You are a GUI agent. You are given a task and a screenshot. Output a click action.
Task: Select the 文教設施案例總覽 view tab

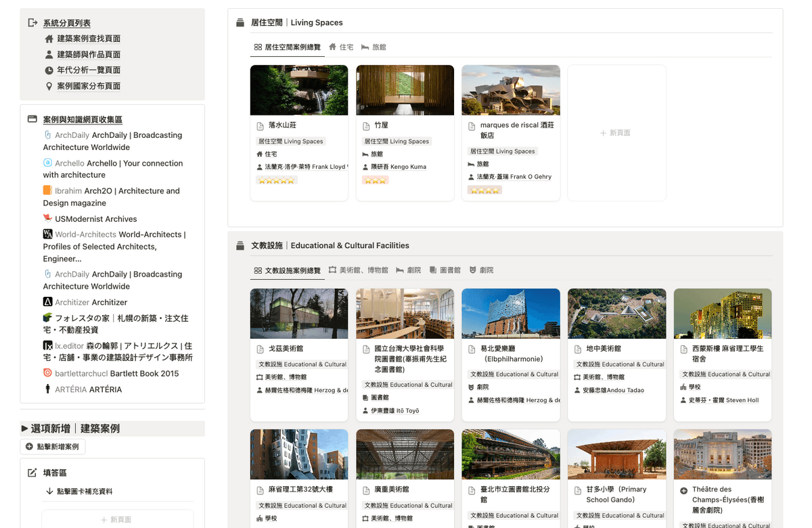pyautogui.click(x=288, y=270)
